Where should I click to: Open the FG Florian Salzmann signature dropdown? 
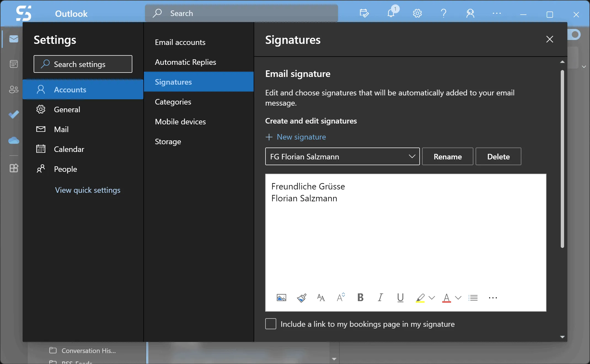tap(342, 157)
